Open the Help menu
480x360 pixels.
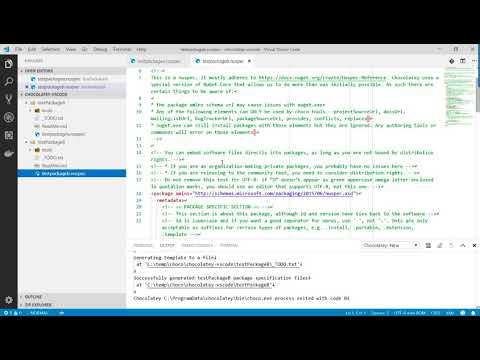pyautogui.click(x=141, y=49)
